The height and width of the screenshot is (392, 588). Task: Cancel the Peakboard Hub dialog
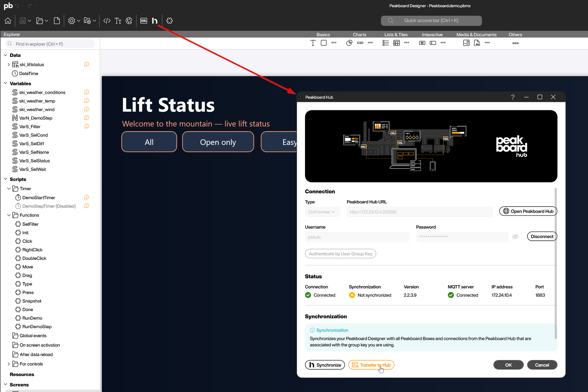tap(542, 365)
